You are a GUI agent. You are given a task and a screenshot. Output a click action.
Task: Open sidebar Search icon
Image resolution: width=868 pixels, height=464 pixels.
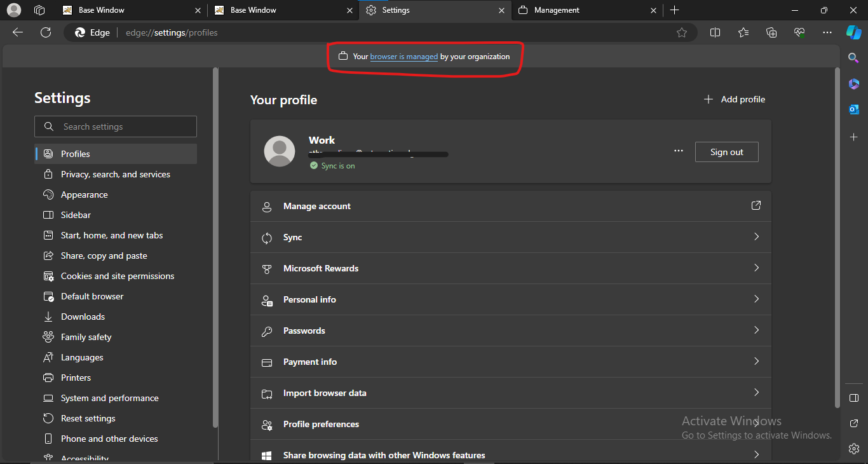click(x=853, y=58)
